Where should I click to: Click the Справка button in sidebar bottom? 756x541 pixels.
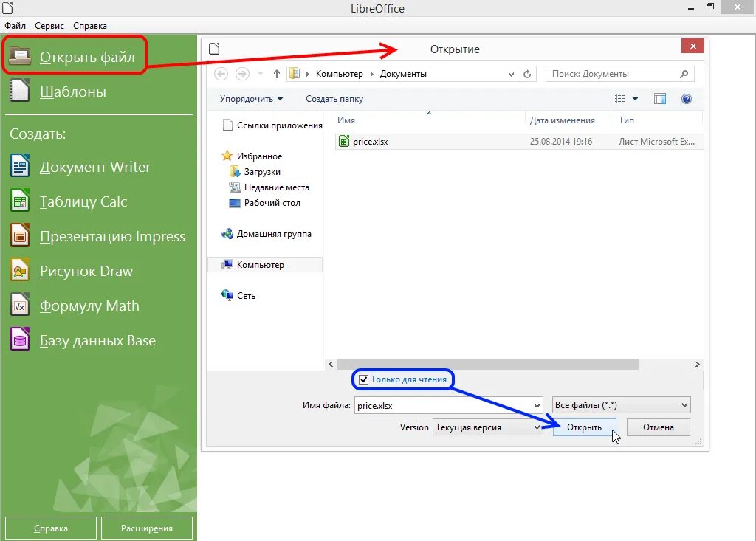pos(51,528)
